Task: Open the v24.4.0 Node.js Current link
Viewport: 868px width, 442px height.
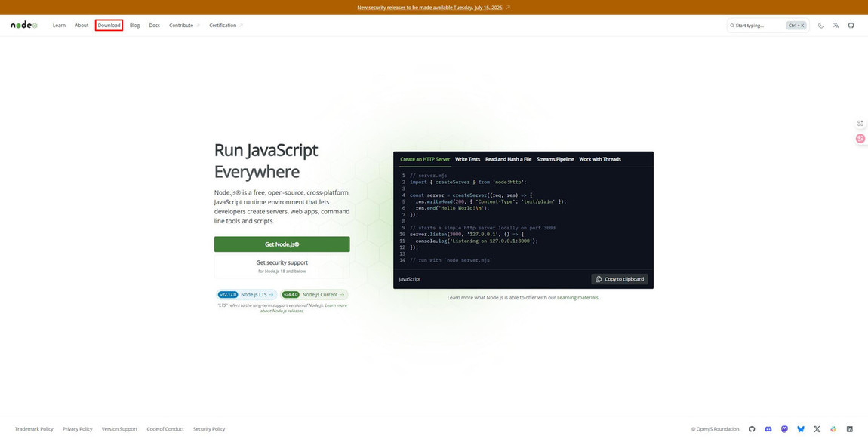Action: tap(314, 295)
